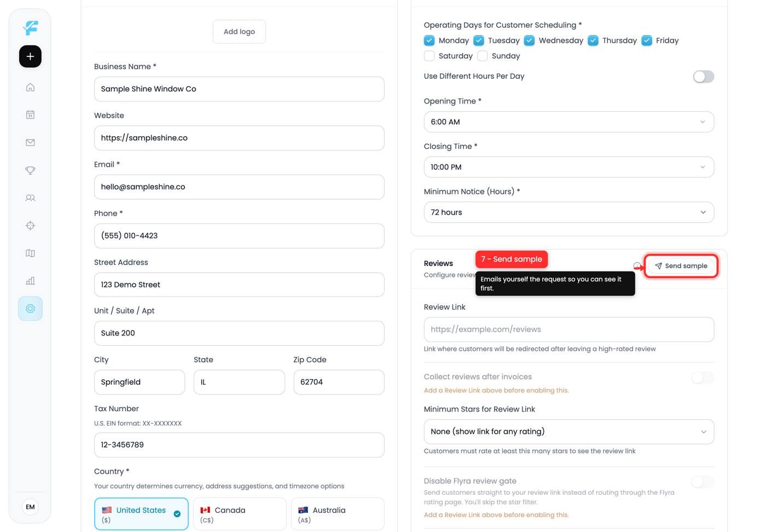Open the Closing Time dropdown
Image resolution: width=766 pixels, height=532 pixels.
click(569, 167)
